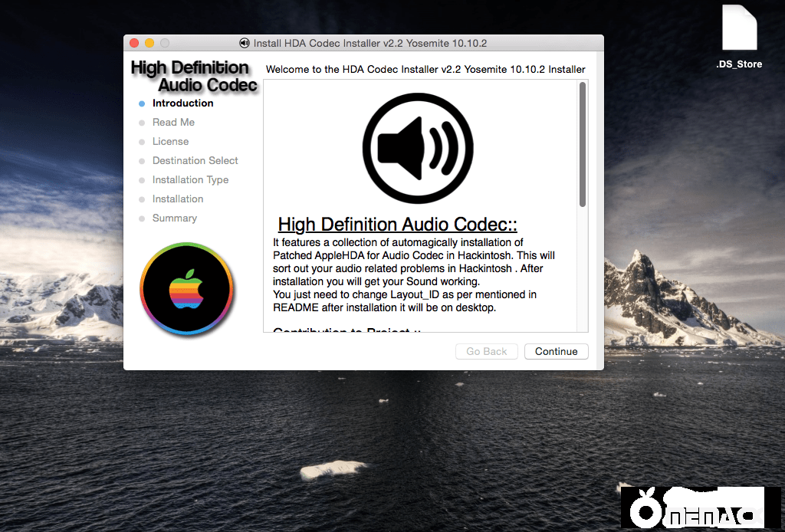Close the installer with the red button
Screen dimensions: 785x532
135,43
